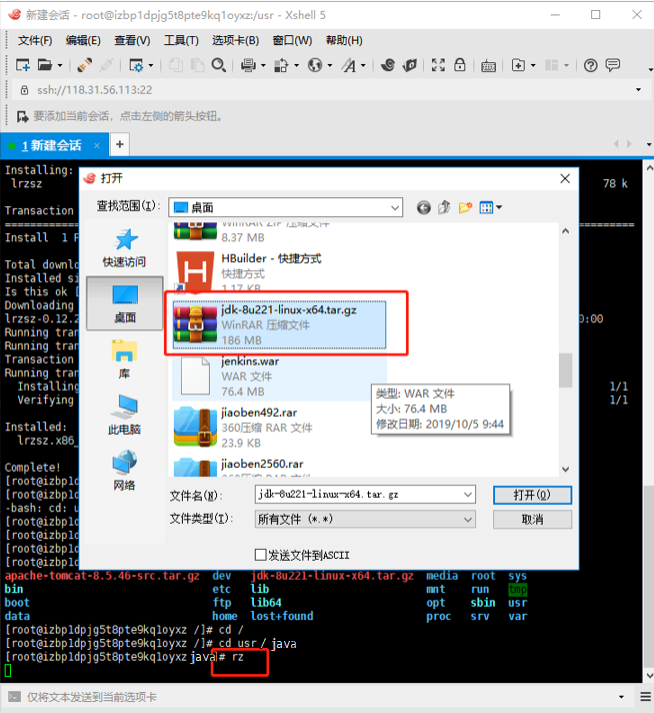Click the terminal scrollbar up arrow
This screenshot has height=713, width=654.
649,168
